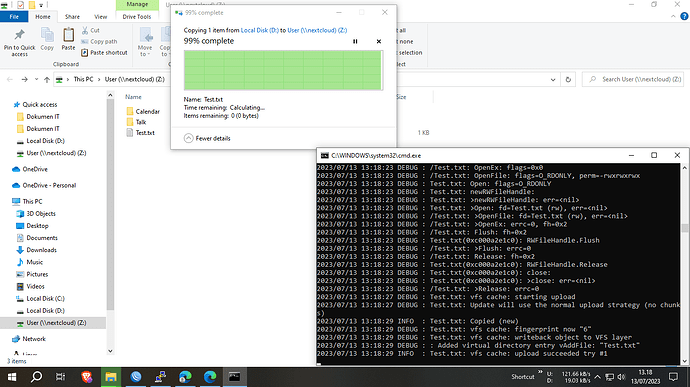Click the Forward navigation arrow
The height and width of the screenshot is (387, 690).
[x=25, y=80]
